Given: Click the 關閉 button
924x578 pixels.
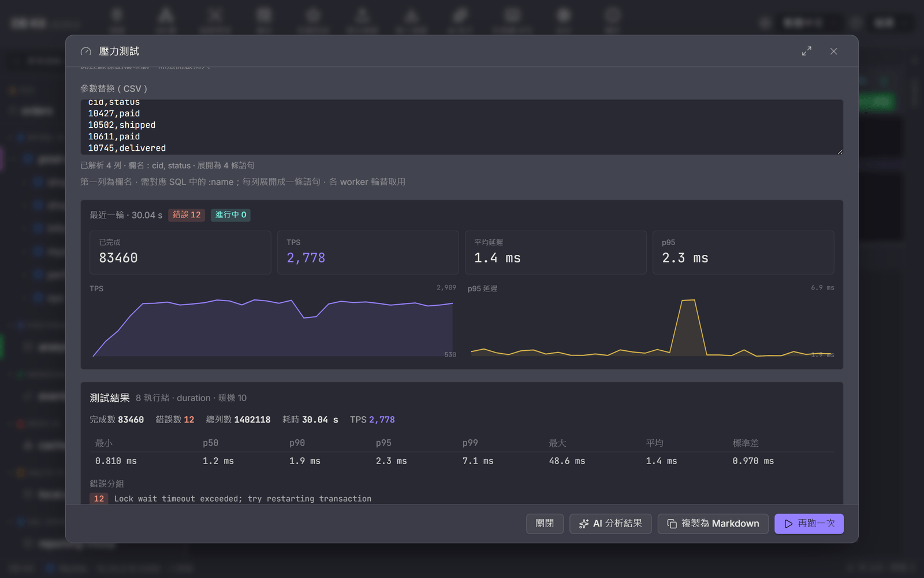Looking at the screenshot, I should point(545,524).
